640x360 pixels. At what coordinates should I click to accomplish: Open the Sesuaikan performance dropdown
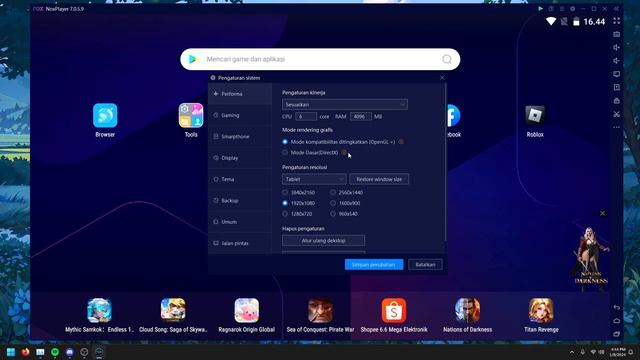point(344,104)
